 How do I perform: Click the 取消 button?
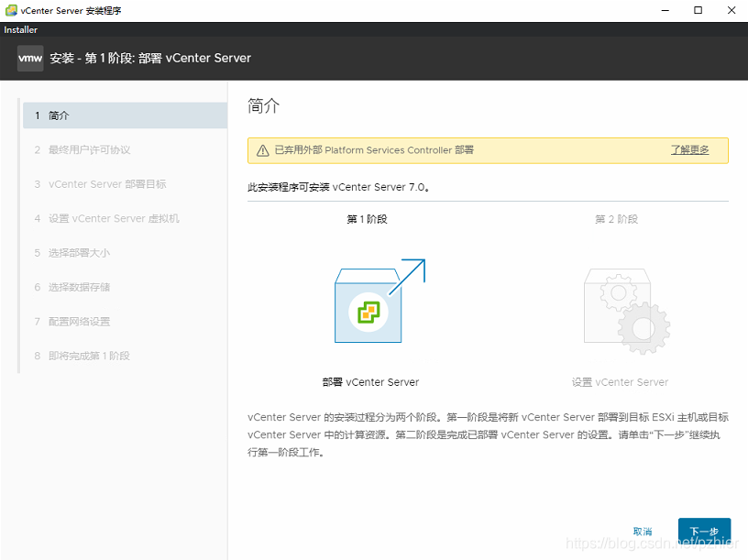tap(642, 532)
